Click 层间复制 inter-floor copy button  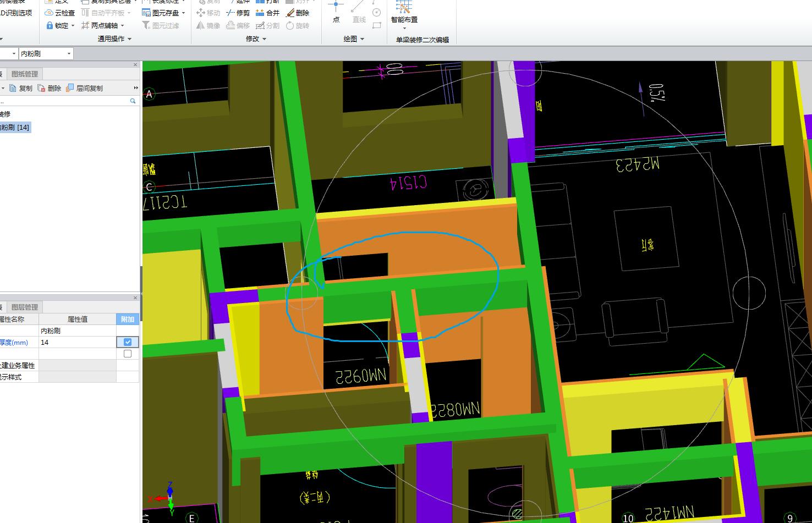tap(84, 88)
